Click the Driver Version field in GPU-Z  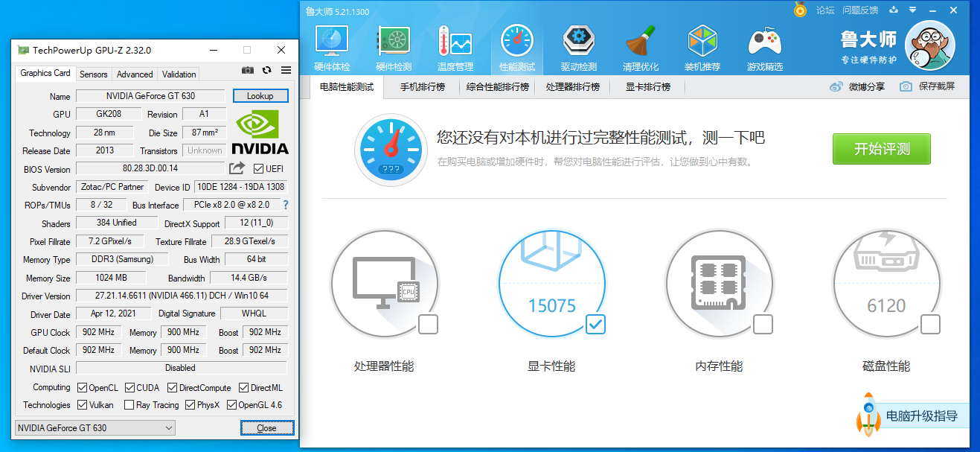point(181,296)
